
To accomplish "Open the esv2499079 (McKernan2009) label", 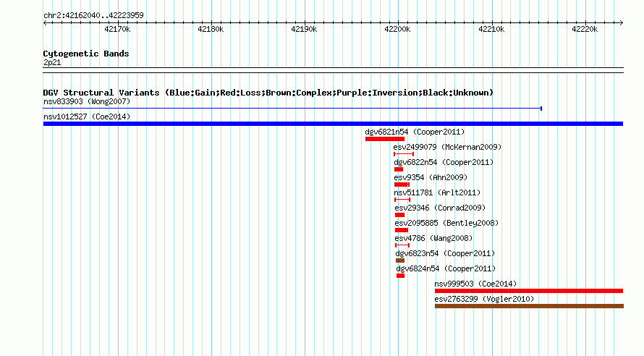I will (x=447, y=147).
